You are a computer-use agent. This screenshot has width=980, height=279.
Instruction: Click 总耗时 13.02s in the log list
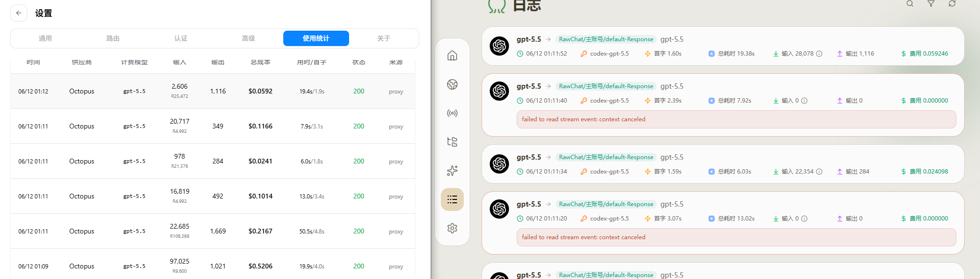(x=732, y=219)
